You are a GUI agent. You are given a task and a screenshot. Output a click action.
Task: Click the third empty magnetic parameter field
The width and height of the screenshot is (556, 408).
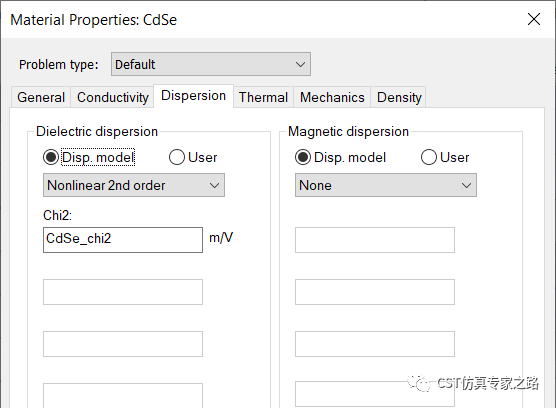(x=375, y=344)
